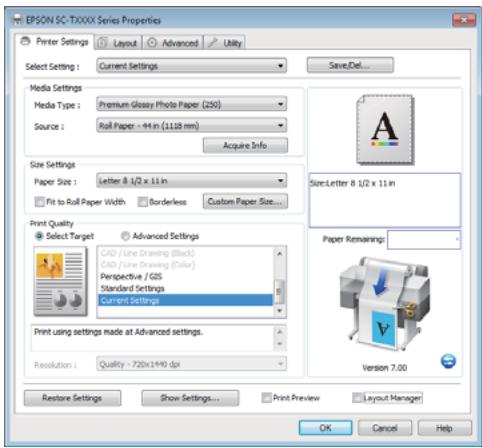
Task: Click the Size:Letter info text box
Action: click(385, 200)
